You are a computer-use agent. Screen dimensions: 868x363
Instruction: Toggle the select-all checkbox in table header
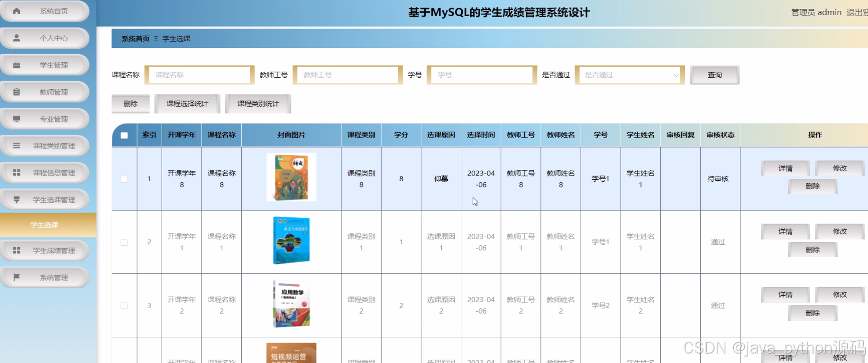pyautogui.click(x=124, y=135)
